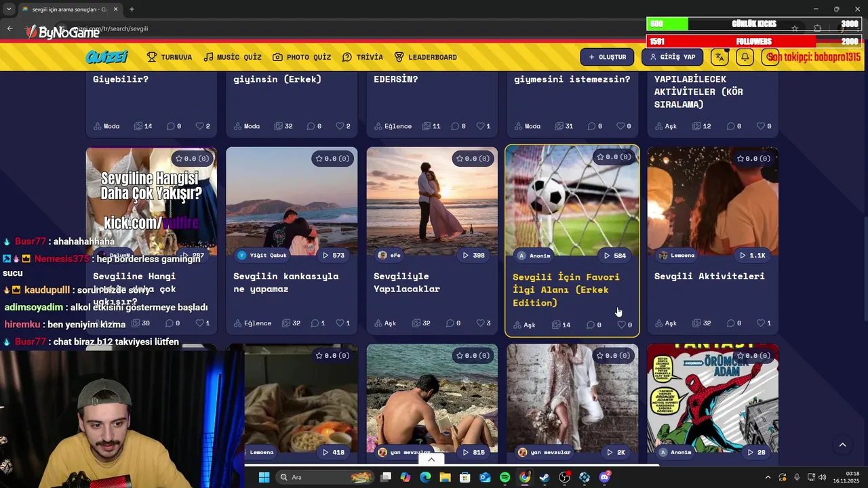Click author Anonim on football card
Image resolution: width=868 pixels, height=488 pixels.
[534, 256]
